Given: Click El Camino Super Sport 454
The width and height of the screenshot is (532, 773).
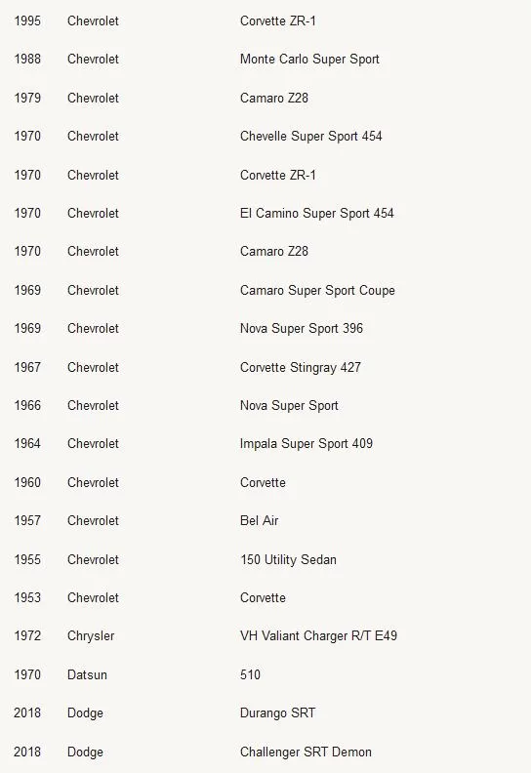Looking at the screenshot, I should click(317, 213).
